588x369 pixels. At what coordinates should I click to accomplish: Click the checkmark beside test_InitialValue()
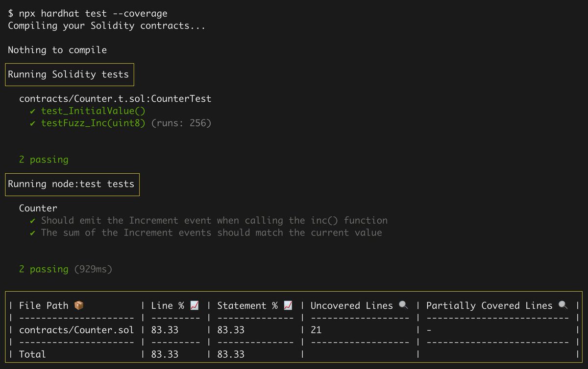point(33,111)
